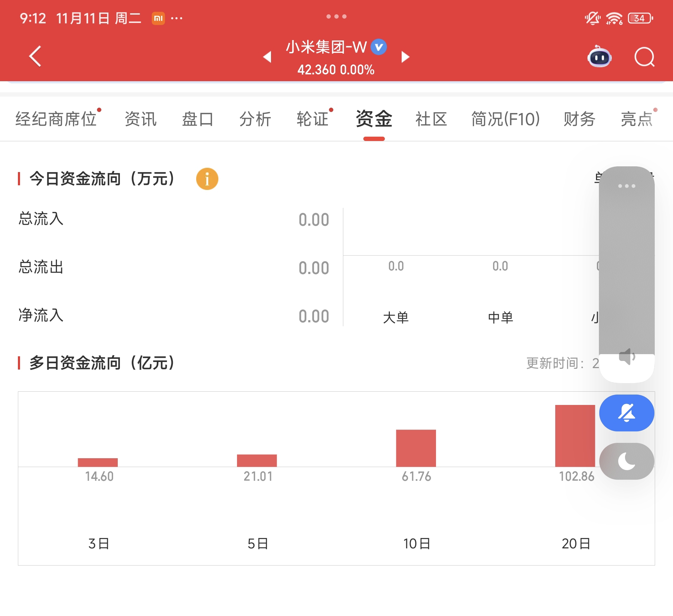The width and height of the screenshot is (673, 616).
Task: Tap the 多日资金流向（亿元） heading
Action: [102, 363]
